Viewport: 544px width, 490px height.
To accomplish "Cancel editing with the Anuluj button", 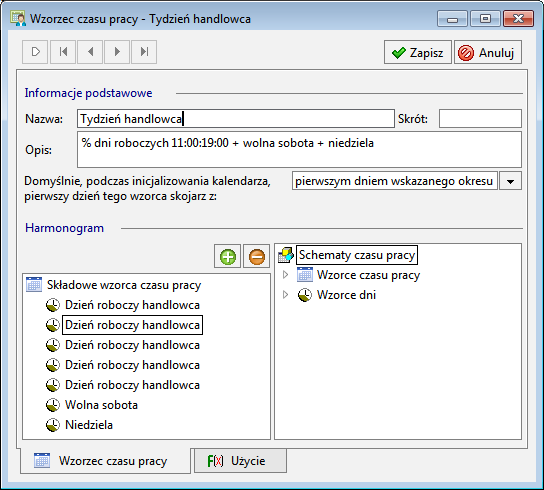I will click(488, 52).
